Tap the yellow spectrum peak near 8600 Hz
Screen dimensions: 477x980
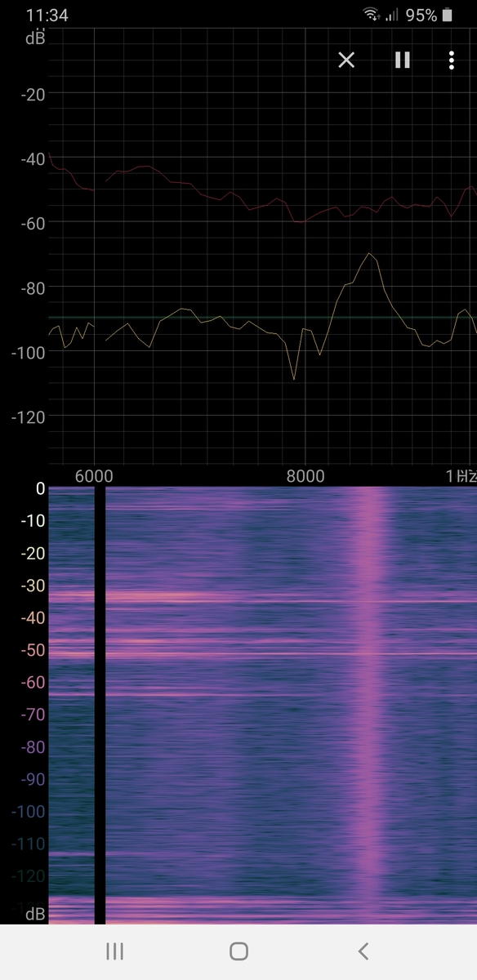pos(369,255)
